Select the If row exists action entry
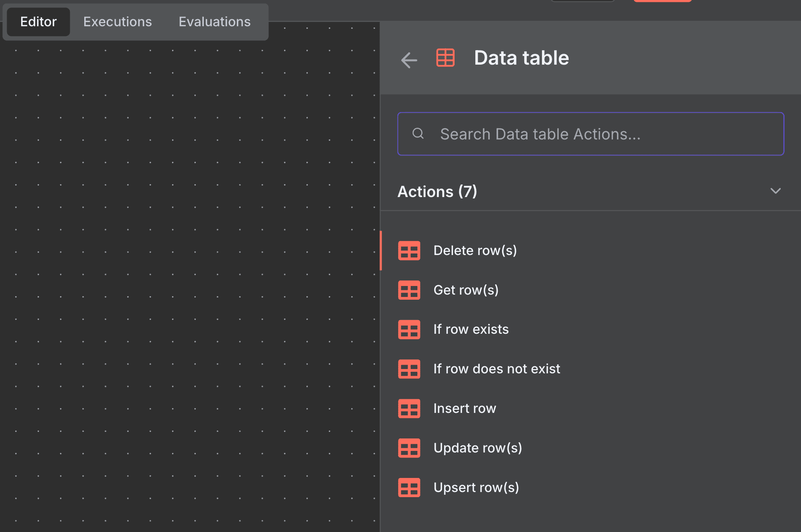Screen dimensions: 801x532 click(x=471, y=329)
